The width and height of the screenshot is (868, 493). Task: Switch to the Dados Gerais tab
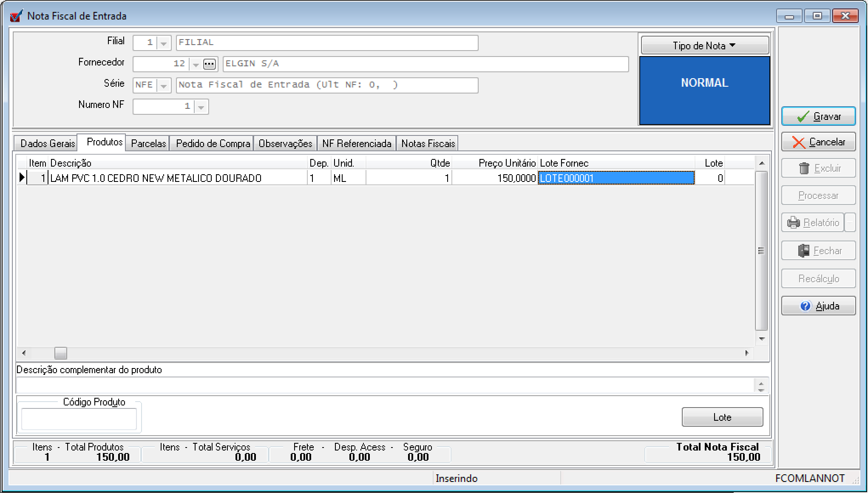[47, 144]
